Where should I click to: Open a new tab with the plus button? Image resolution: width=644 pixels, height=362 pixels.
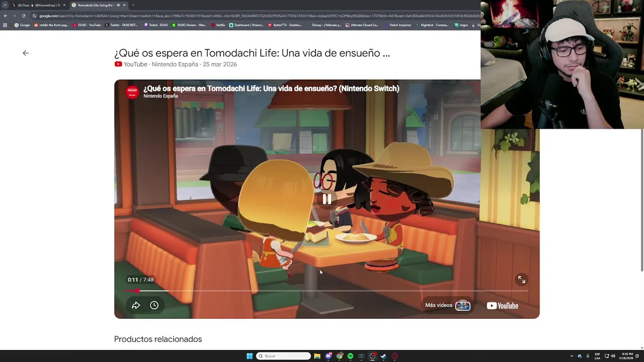point(133,5)
